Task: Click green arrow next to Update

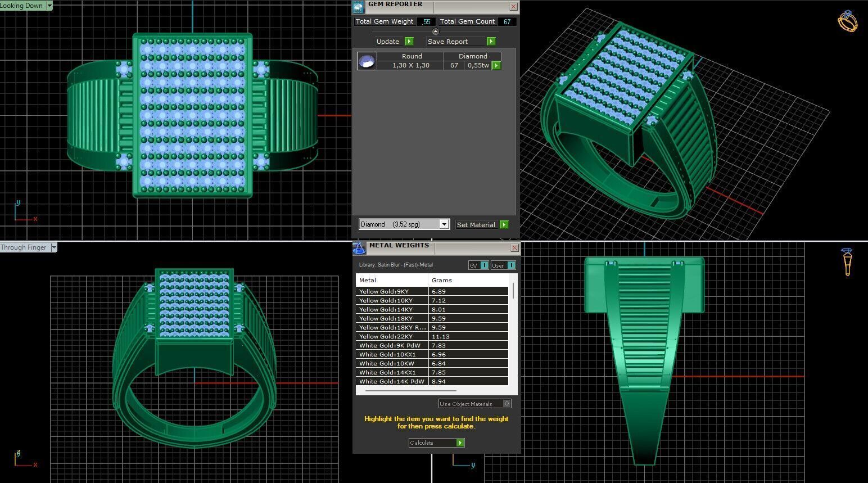Action: [x=409, y=41]
